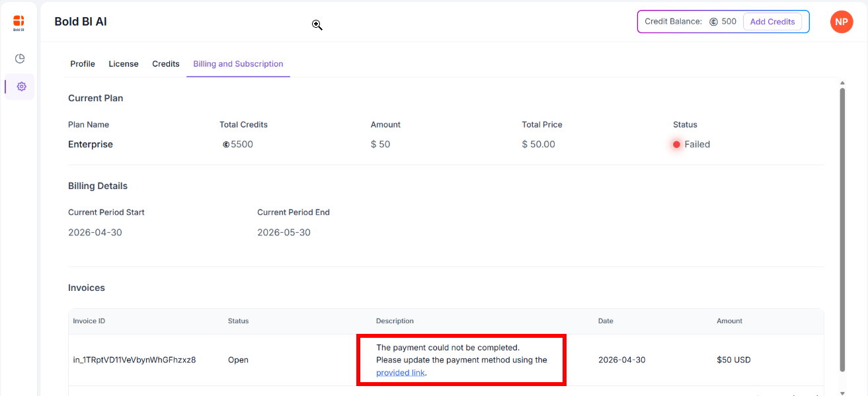This screenshot has width=868, height=396.
Task: Switch to the Profile tab
Action: tap(83, 64)
